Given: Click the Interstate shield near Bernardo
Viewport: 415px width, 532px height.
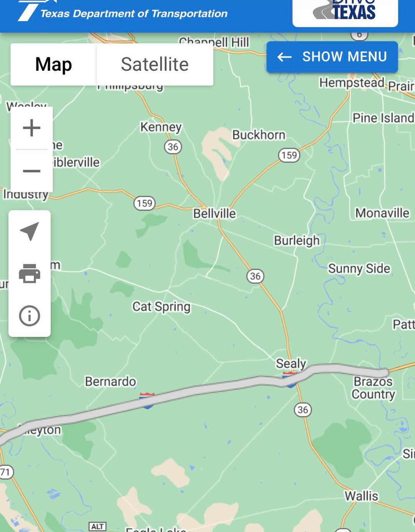Looking at the screenshot, I should [x=147, y=401].
